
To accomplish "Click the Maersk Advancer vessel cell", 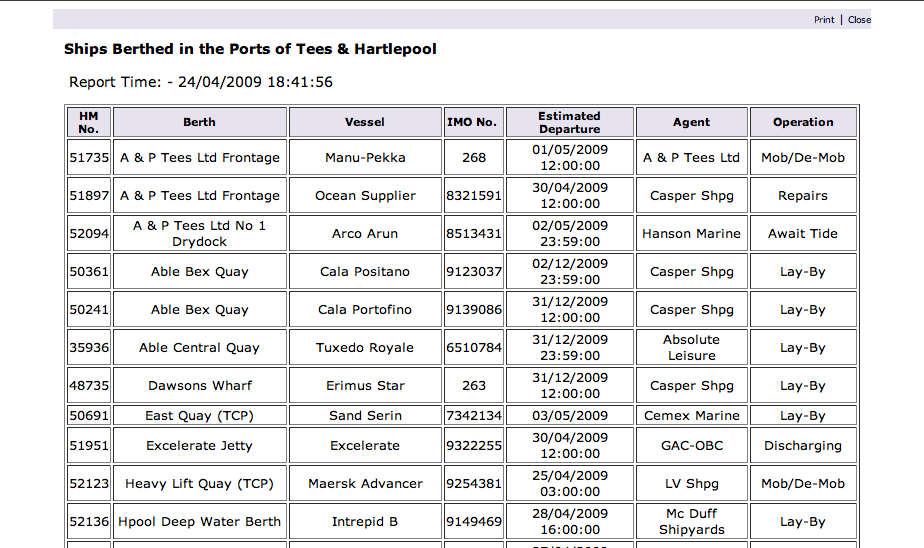I will [x=365, y=484].
